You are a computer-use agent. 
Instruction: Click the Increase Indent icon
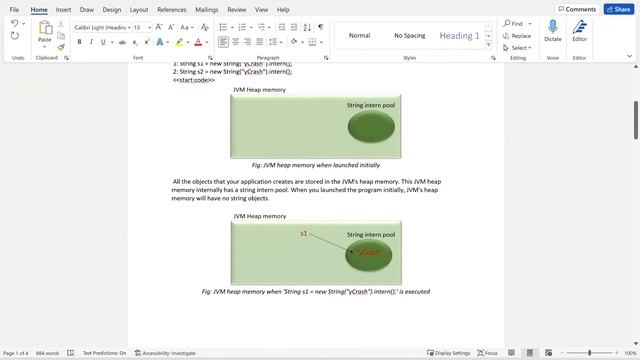293,27
